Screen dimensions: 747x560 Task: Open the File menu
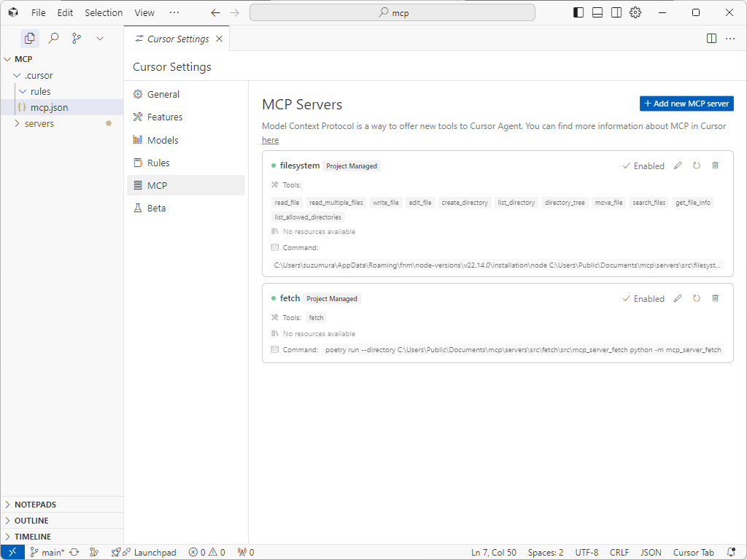(39, 13)
